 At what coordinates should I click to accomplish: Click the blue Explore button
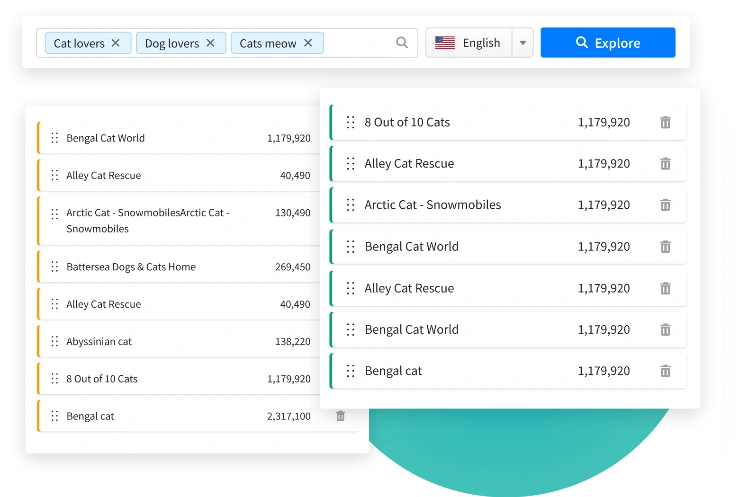(608, 43)
